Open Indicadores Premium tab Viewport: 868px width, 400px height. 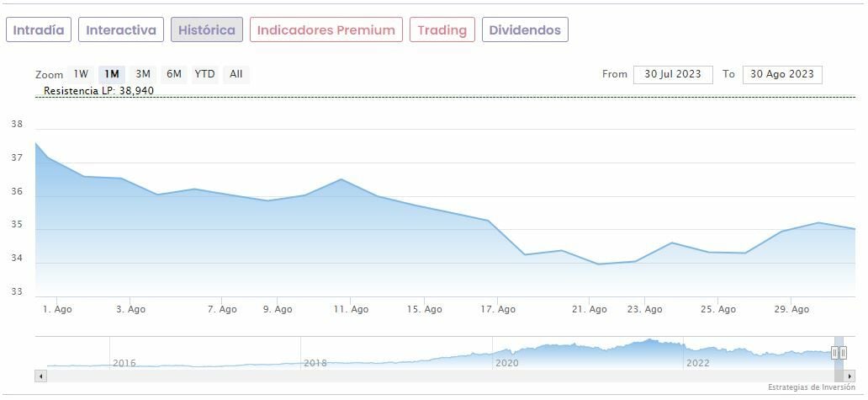click(325, 30)
